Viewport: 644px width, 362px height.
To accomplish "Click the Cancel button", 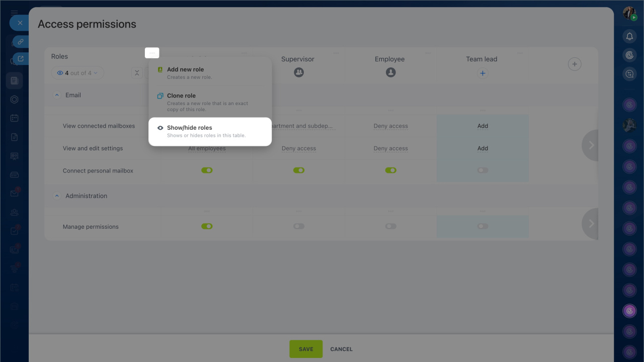I will coord(341,349).
